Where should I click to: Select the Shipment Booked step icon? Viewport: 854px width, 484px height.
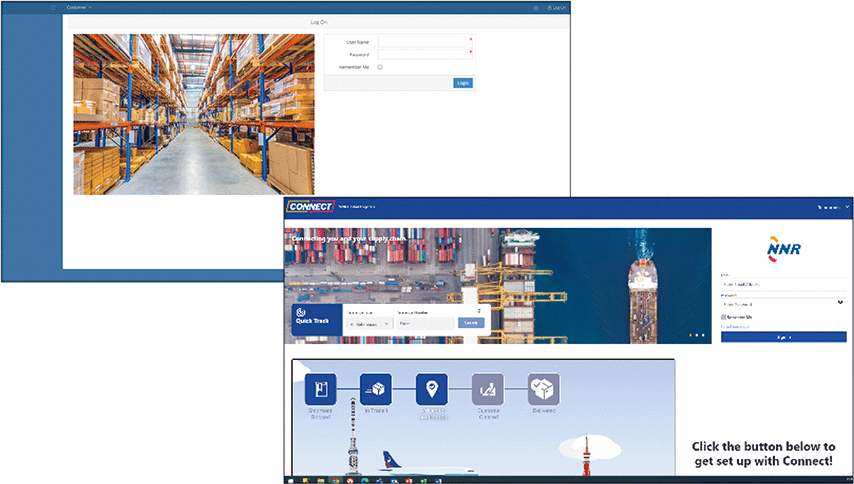320,389
